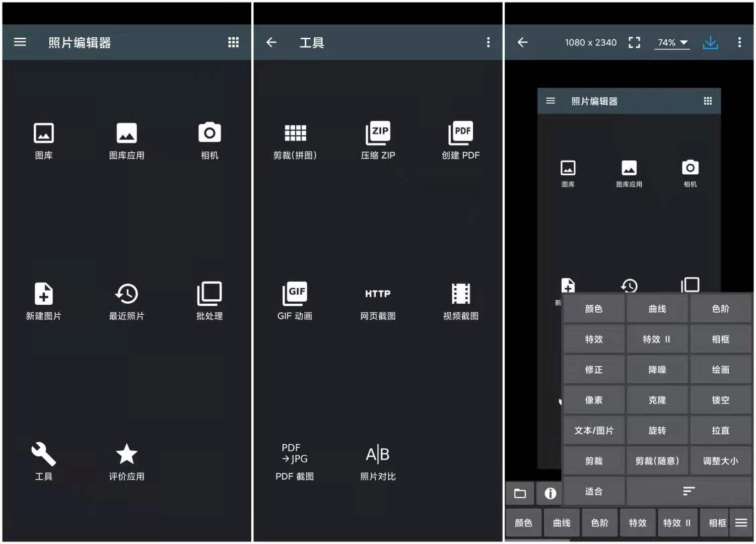Open the overflow menu on the 工具 screen
Image resolution: width=756 pixels, height=544 pixels.
488,42
